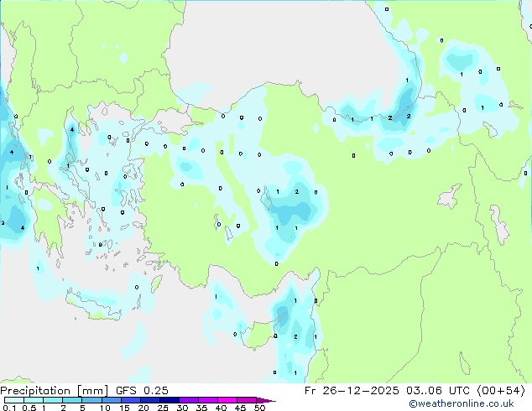Click the '25' legend scale label

point(163,408)
